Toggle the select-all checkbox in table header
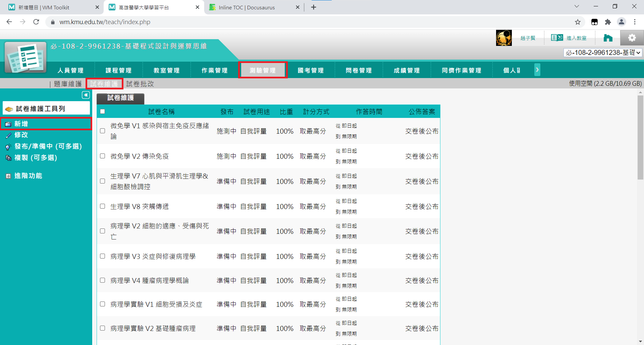Viewport: 644px width, 345px height. pos(103,112)
